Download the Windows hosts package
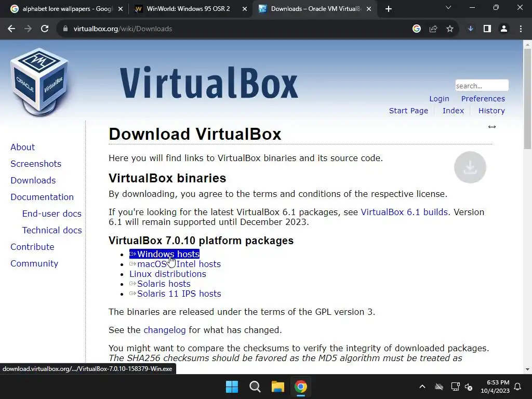The width and height of the screenshot is (532, 399). point(164,254)
